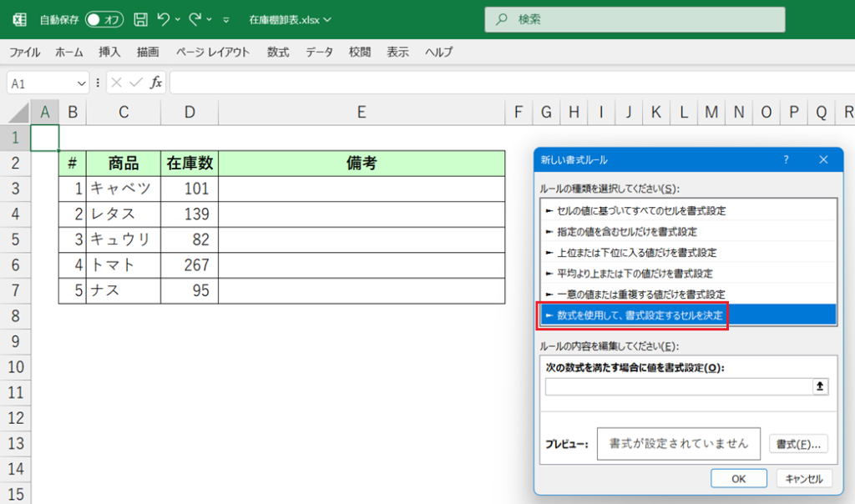The image size is (855, 504).
Task: Click the 検索 search box
Action: [x=635, y=20]
